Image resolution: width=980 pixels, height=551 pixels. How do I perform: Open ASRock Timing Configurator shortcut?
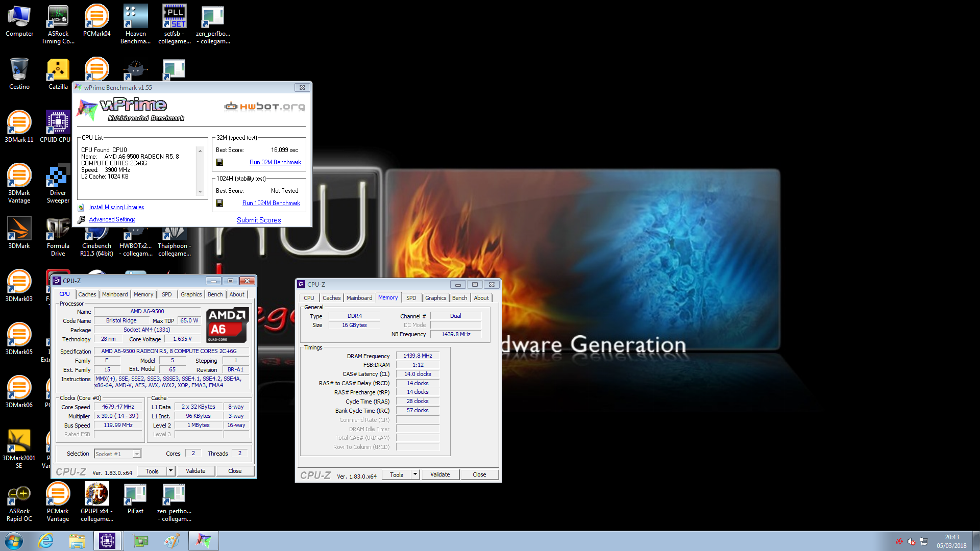coord(58,24)
